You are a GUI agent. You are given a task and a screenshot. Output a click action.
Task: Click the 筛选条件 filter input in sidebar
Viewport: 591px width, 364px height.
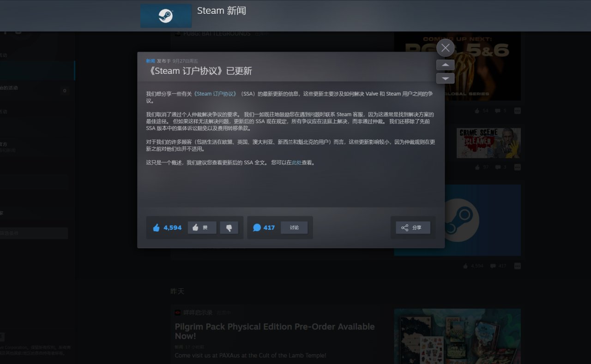pos(33,233)
